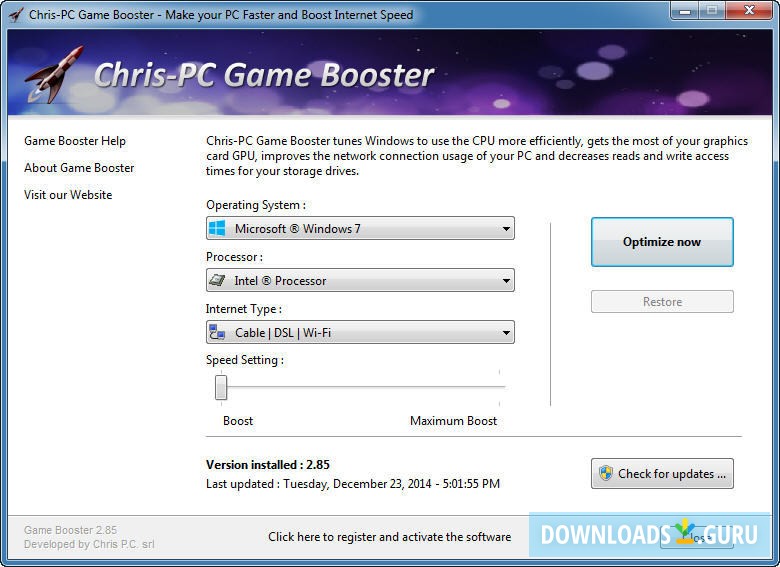The image size is (780, 567).
Task: Open the Internet Type dropdown
Action: [x=360, y=332]
